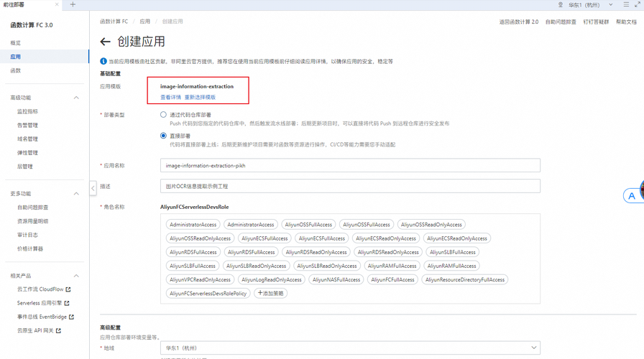Click 重新选择模版 link
644x359 pixels.
pos(200,97)
